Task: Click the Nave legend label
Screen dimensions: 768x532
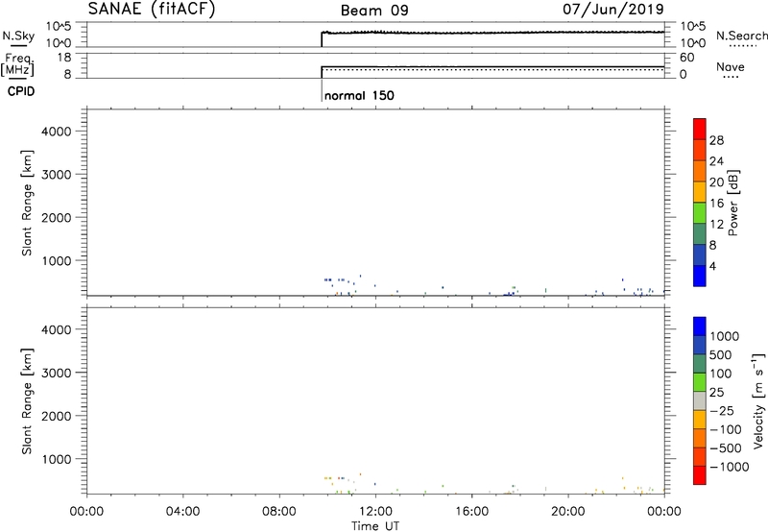Action: point(730,66)
